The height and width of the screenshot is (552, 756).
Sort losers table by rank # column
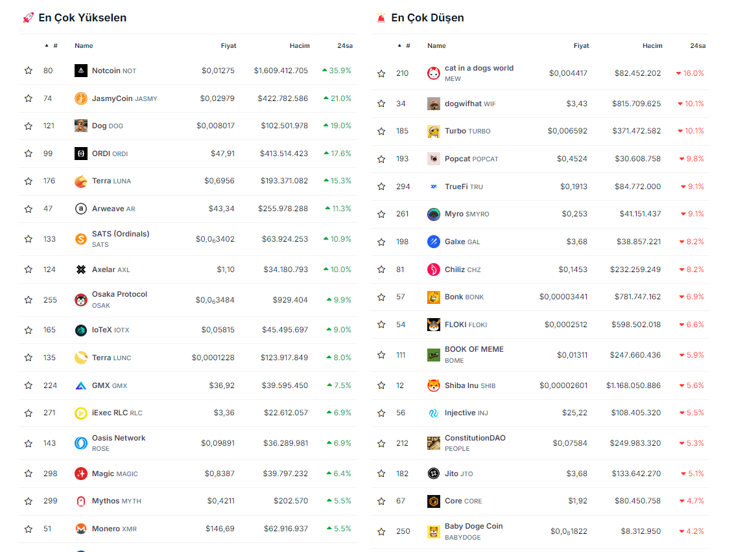click(408, 46)
